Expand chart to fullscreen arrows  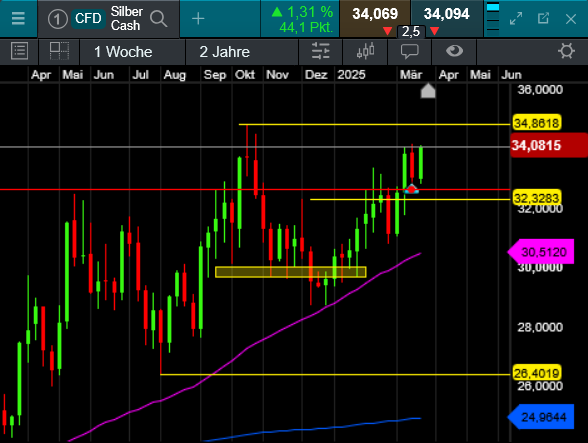pyautogui.click(x=516, y=18)
